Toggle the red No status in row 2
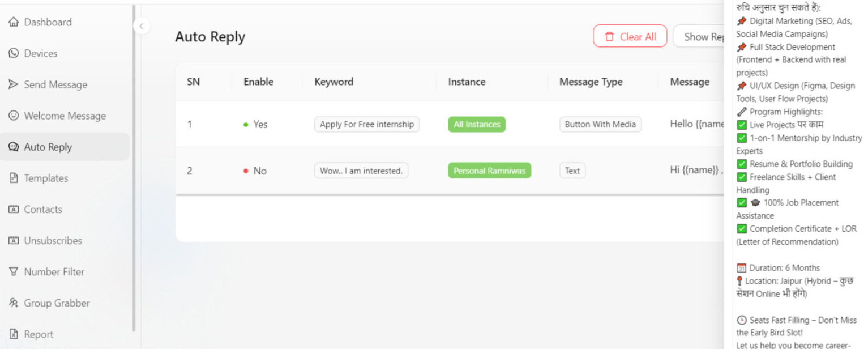The height and width of the screenshot is (349, 868). (x=255, y=171)
